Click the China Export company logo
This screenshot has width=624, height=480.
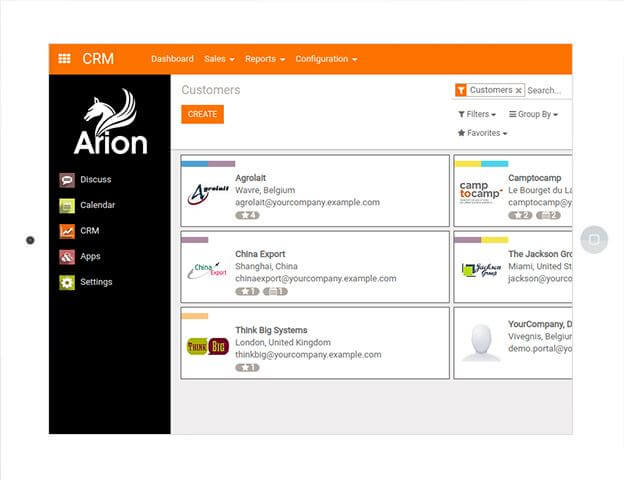coord(208,270)
